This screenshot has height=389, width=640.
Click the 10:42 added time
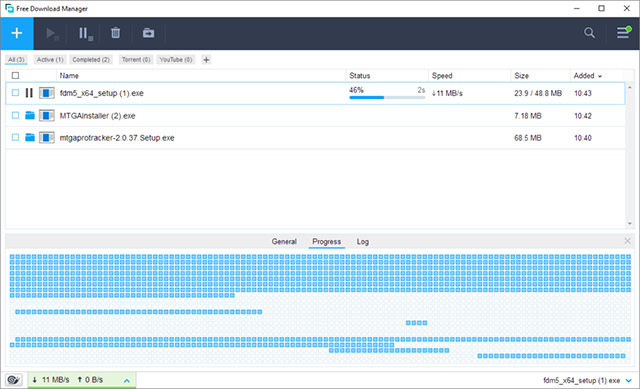click(583, 116)
